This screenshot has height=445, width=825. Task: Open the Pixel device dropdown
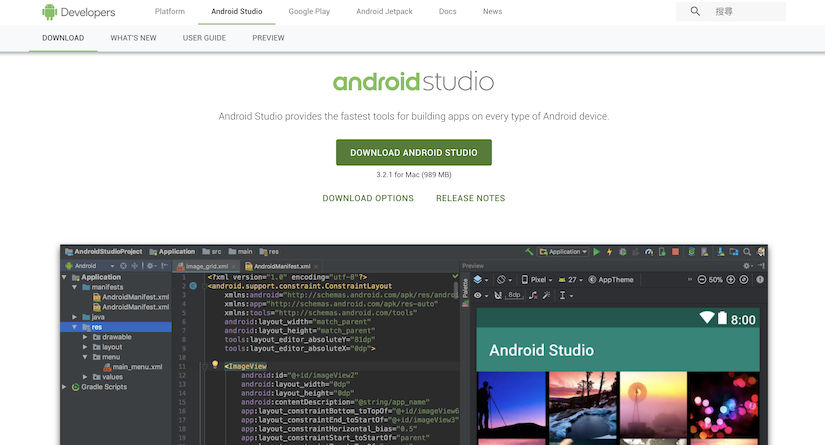[537, 280]
